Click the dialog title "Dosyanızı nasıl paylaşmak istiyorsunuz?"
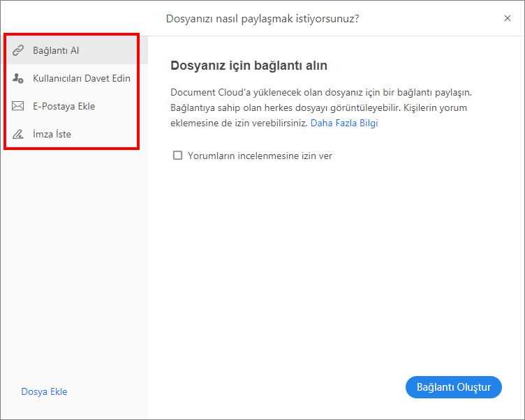 262,18
